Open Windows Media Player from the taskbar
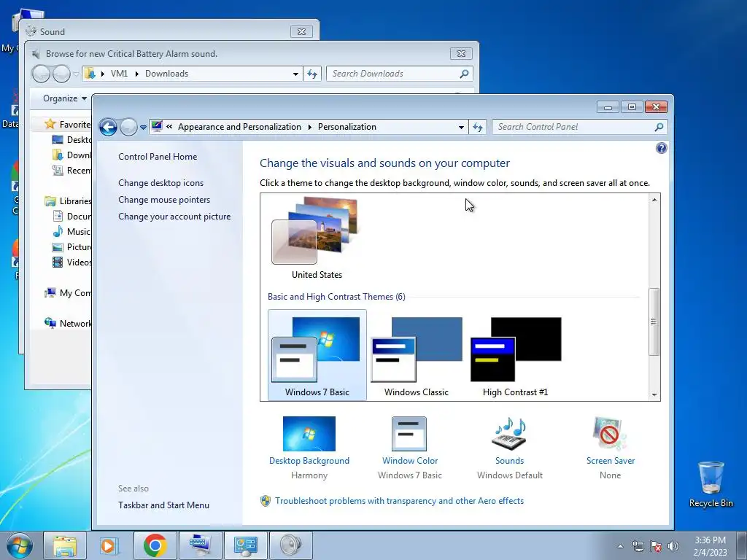This screenshot has width=747, height=560. pos(109,545)
